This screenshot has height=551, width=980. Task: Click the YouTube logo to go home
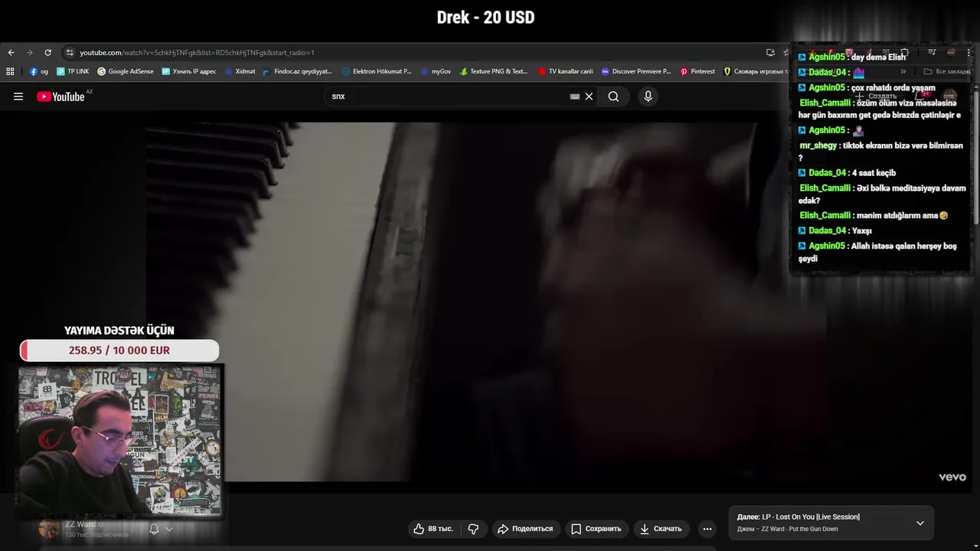pyautogui.click(x=61, y=96)
